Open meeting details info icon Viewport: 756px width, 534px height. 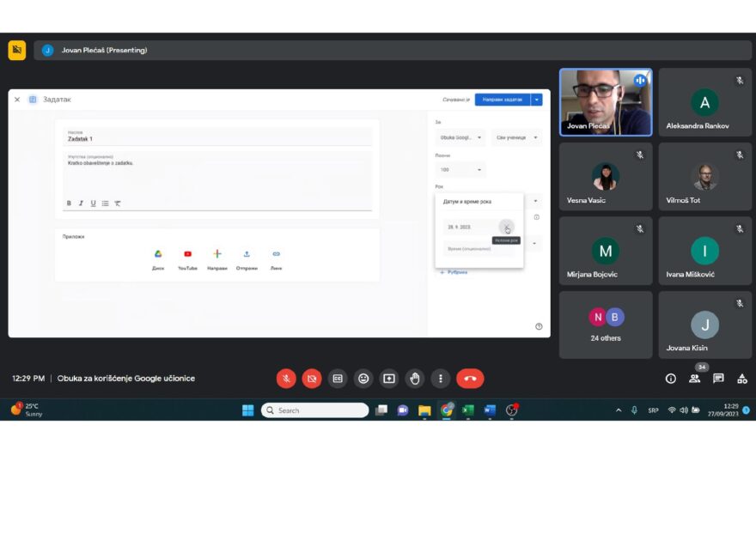tap(671, 379)
